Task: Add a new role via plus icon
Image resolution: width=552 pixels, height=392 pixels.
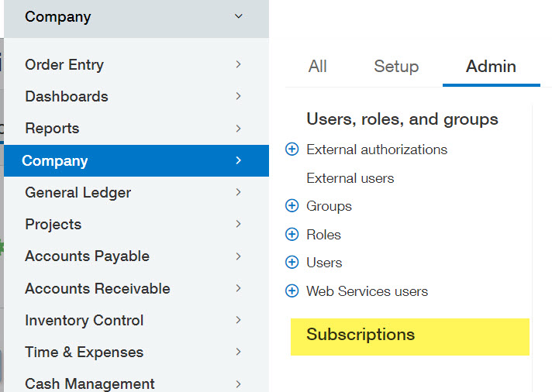Action: coord(292,235)
